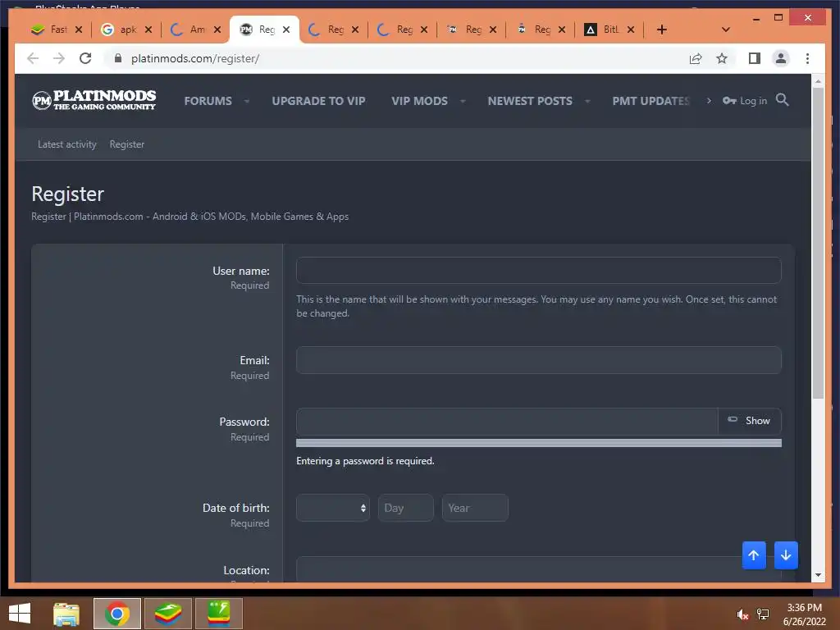
Task: Reload the Platinmods register page
Action: 85,58
